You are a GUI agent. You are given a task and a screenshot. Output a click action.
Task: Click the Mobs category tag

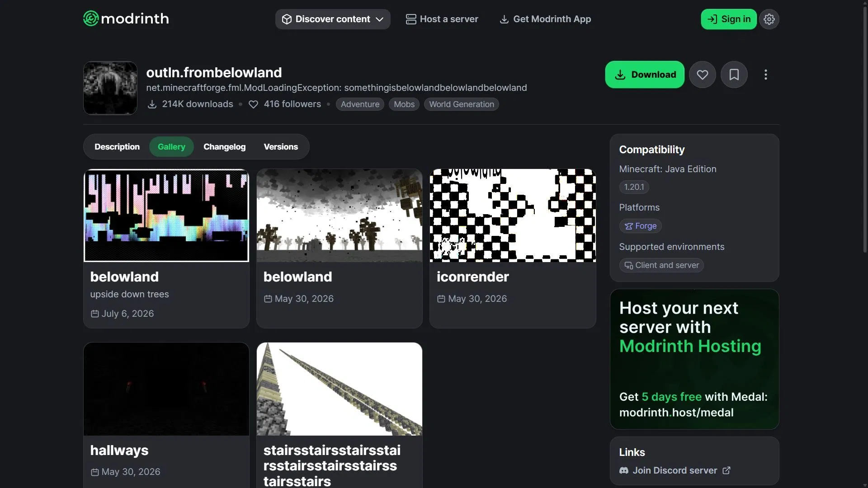[x=404, y=104]
